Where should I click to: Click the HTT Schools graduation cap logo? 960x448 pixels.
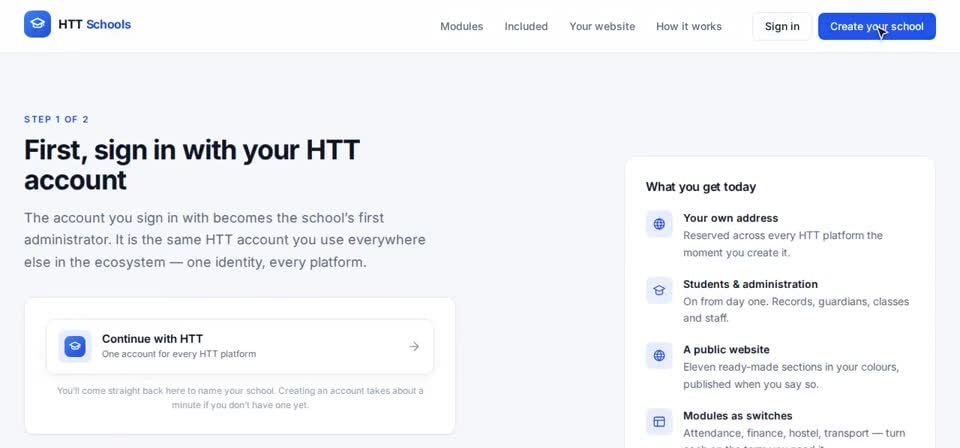(x=37, y=24)
